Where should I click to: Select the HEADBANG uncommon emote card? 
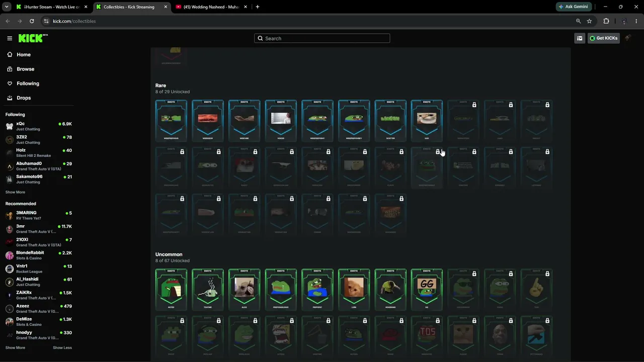pyautogui.click(x=390, y=290)
